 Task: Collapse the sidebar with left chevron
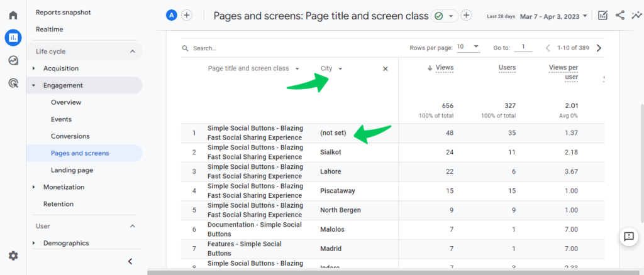[x=130, y=261]
